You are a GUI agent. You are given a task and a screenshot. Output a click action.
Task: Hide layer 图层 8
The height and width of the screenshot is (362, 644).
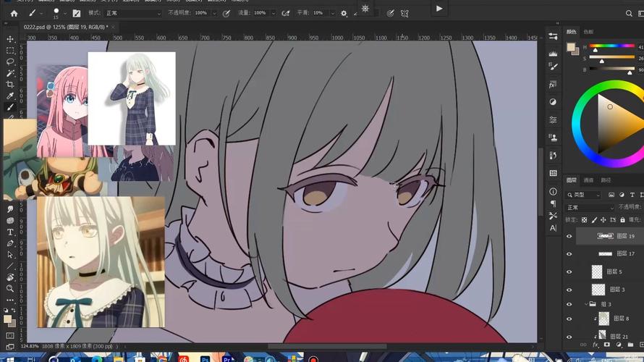569,319
